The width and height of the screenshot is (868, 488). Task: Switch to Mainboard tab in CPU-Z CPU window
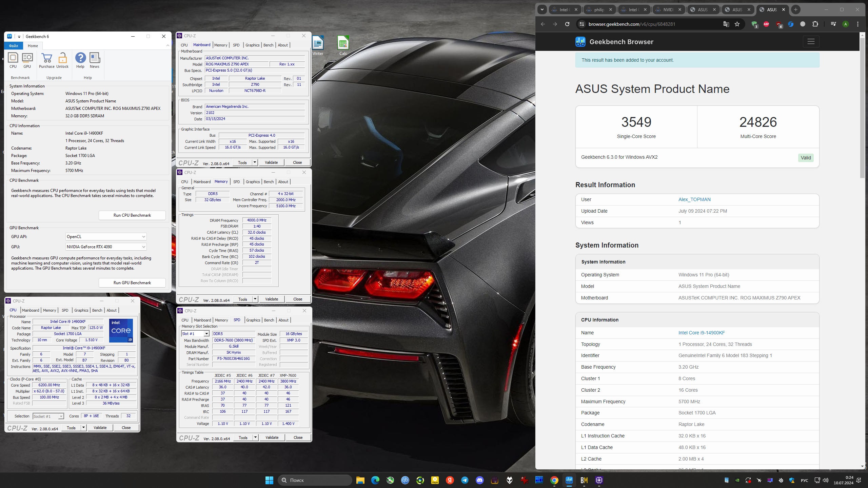[x=31, y=310]
